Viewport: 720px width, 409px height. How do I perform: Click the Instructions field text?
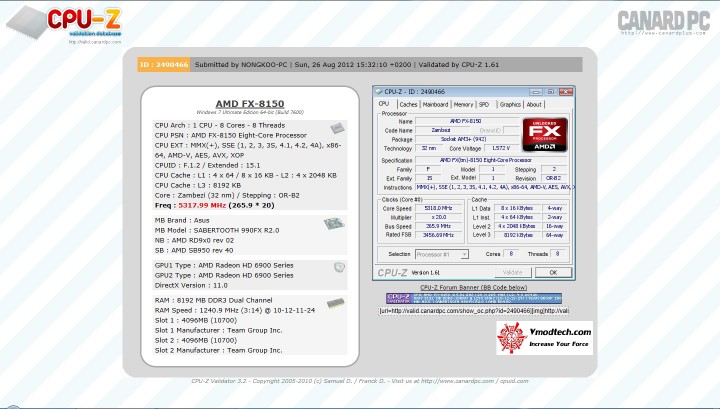pyautogui.click(x=494, y=187)
